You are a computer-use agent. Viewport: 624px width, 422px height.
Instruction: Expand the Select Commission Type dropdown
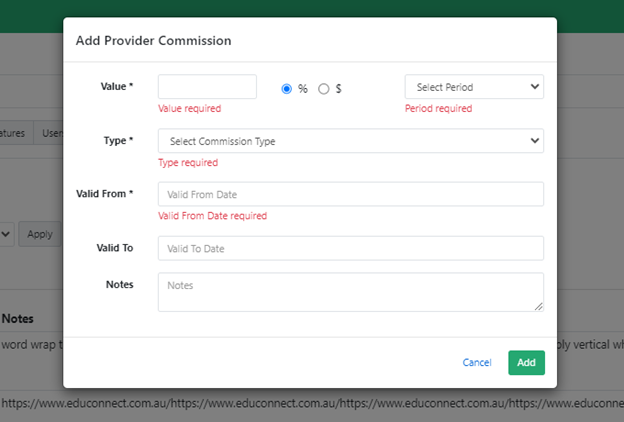coord(350,141)
